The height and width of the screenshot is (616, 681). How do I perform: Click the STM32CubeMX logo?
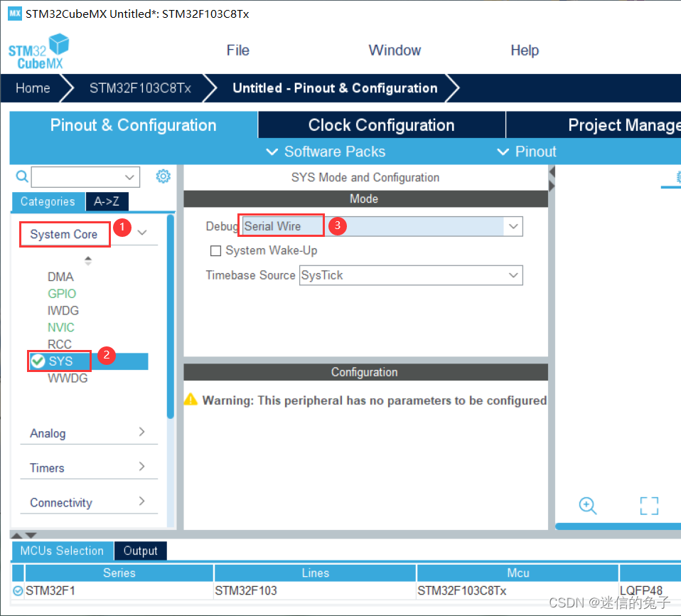tap(38, 51)
